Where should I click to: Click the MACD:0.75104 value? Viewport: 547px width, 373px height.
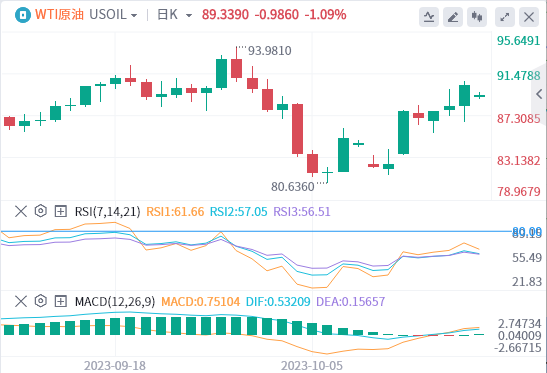click(201, 301)
